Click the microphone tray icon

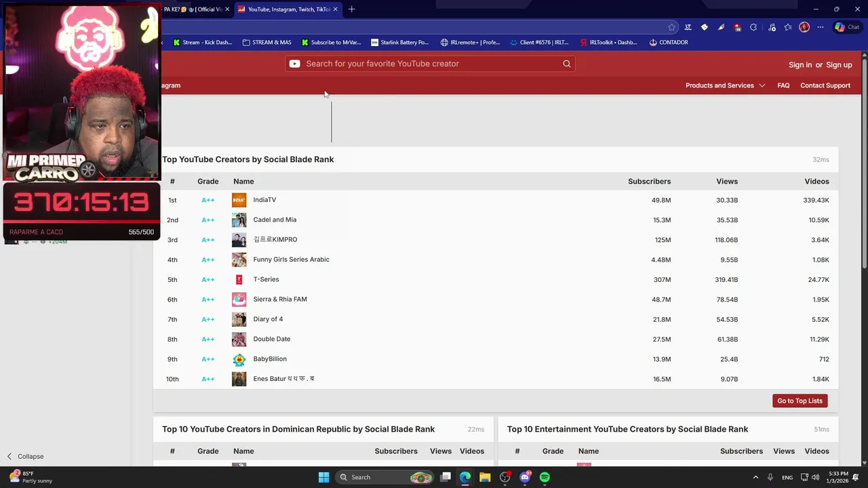(x=770, y=477)
